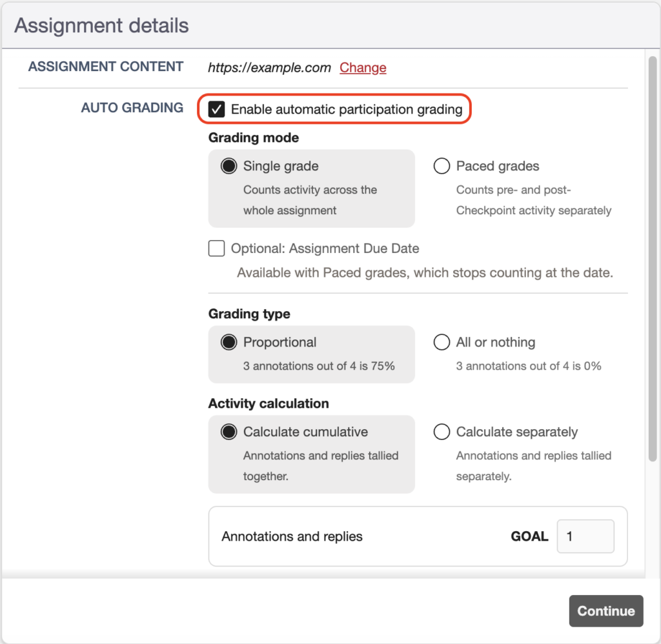Select the Paced grades radio button
661x644 pixels.
click(x=442, y=166)
